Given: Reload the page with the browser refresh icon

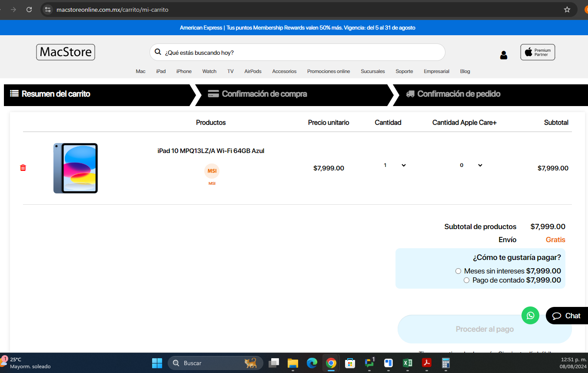Looking at the screenshot, I should click(x=29, y=10).
